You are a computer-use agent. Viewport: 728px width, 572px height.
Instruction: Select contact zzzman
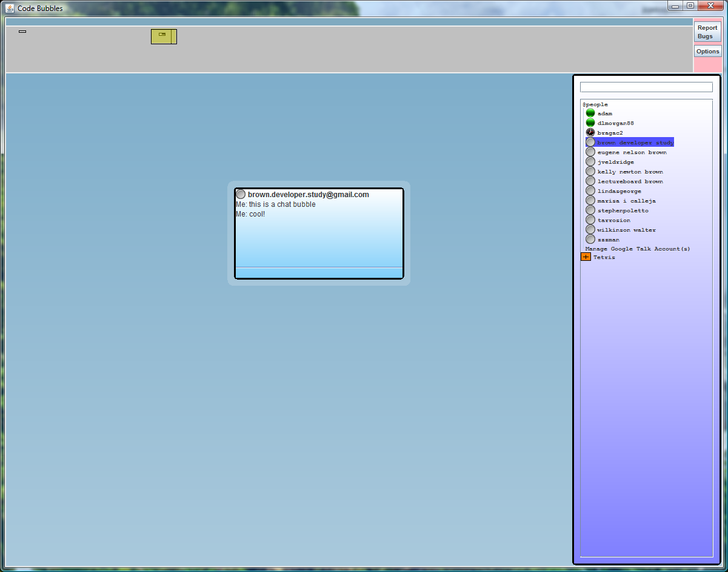pyautogui.click(x=609, y=240)
